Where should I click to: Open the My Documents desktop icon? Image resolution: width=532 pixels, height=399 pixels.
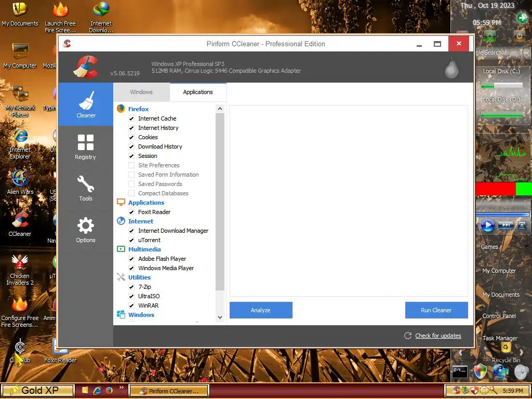20,14
